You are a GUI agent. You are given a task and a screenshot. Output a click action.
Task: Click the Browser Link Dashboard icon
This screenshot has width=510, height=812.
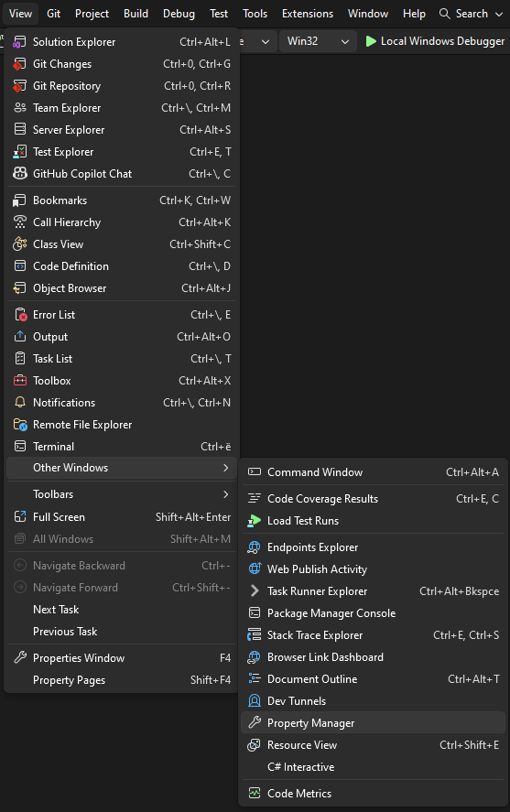coord(255,657)
